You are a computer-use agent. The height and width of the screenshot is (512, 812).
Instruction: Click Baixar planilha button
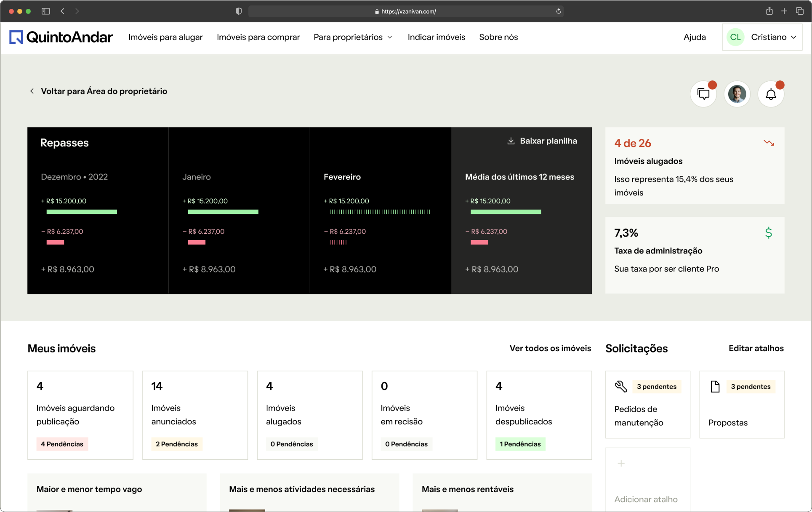click(x=542, y=141)
